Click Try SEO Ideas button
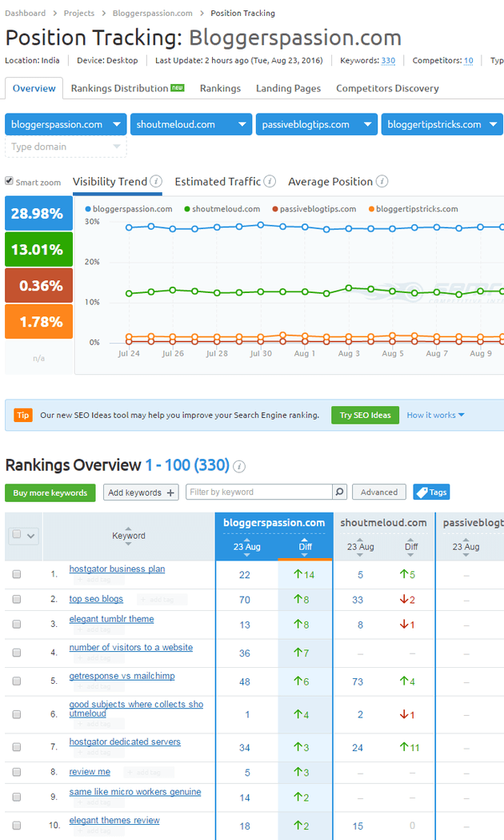 point(365,415)
